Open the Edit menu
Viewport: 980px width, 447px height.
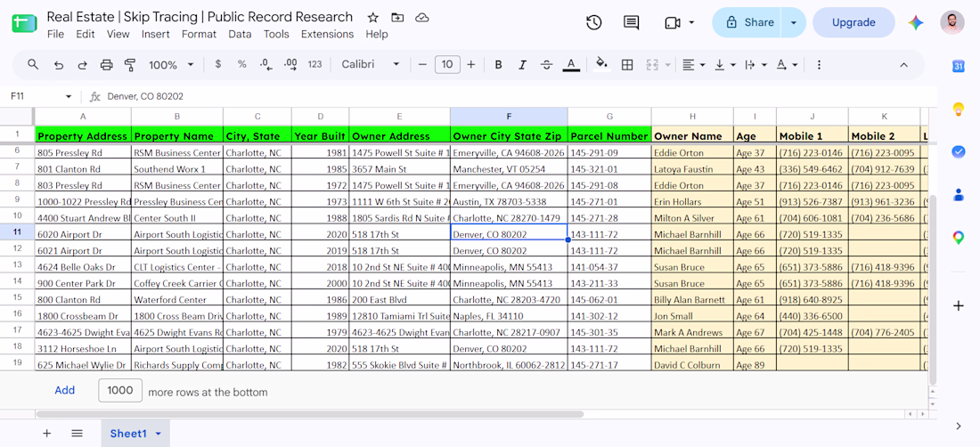85,35
